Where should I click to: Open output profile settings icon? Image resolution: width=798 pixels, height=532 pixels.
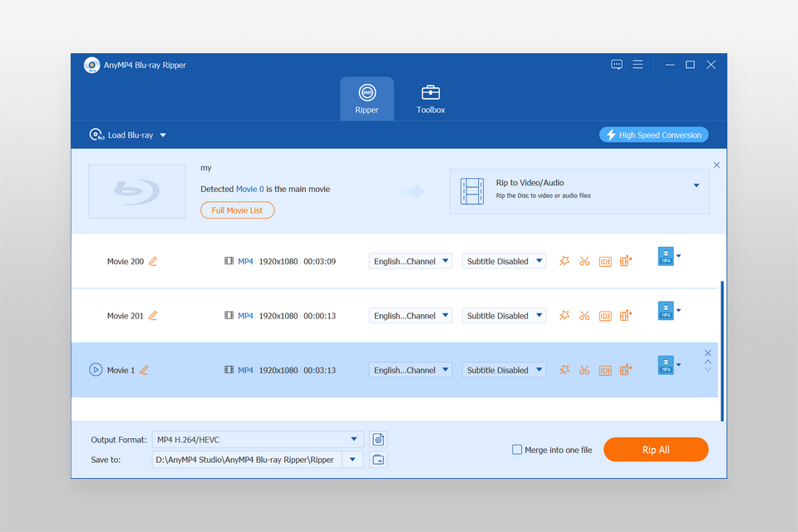click(378, 440)
